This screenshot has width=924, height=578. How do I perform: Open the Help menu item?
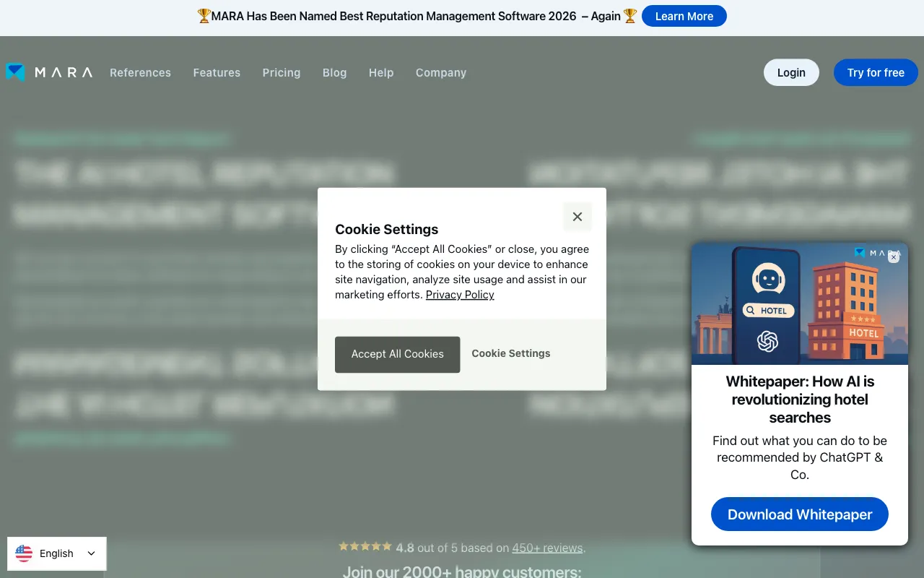coord(381,72)
